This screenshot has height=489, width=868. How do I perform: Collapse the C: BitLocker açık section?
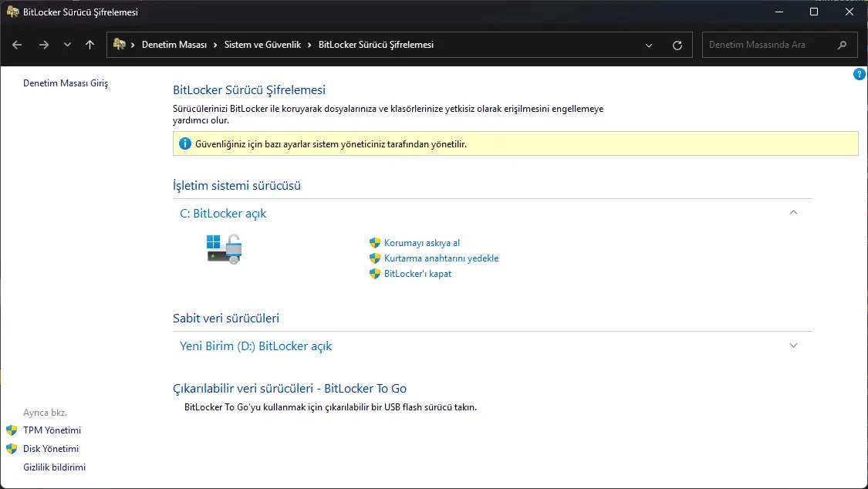[x=793, y=212]
